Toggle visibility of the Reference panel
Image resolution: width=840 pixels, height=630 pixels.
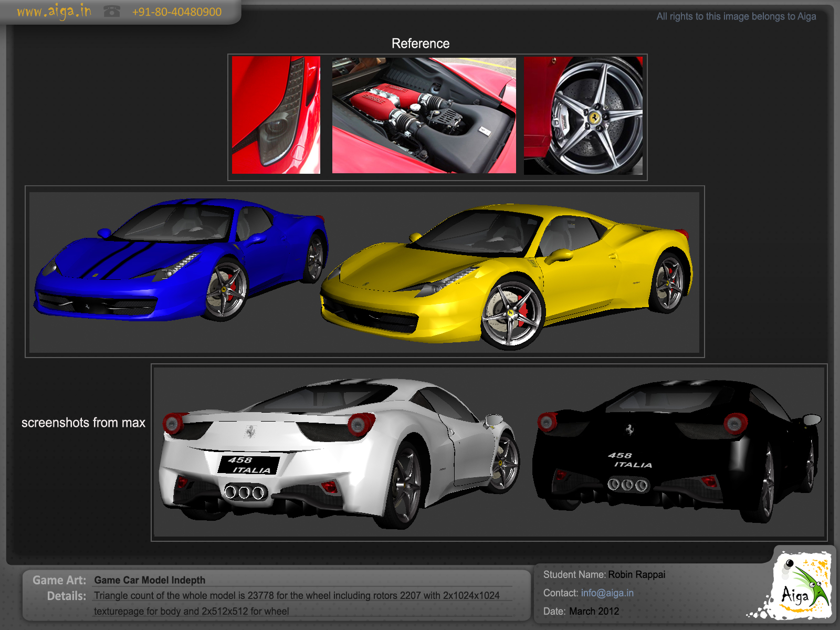(x=419, y=43)
